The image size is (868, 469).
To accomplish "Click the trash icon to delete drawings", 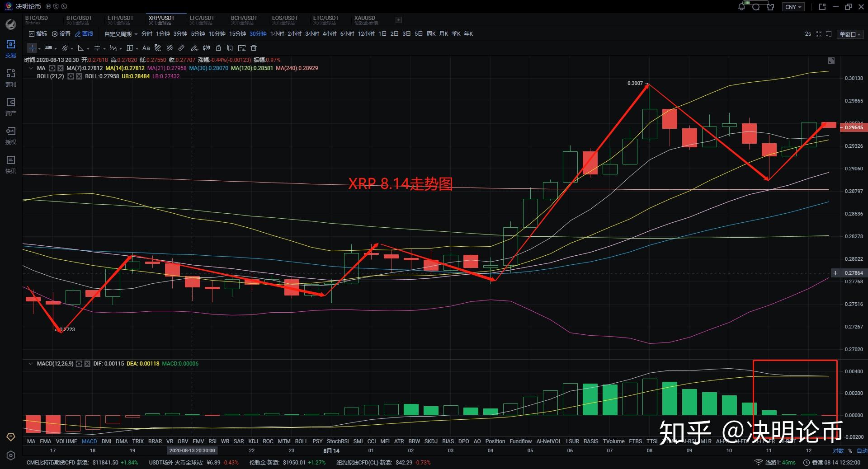I will click(x=253, y=48).
